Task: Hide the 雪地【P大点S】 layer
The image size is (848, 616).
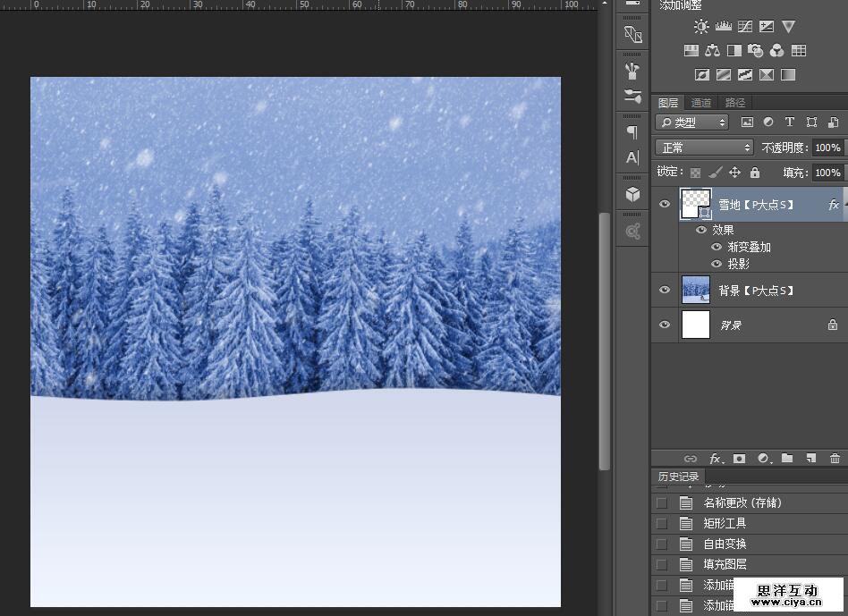Action: (664, 205)
